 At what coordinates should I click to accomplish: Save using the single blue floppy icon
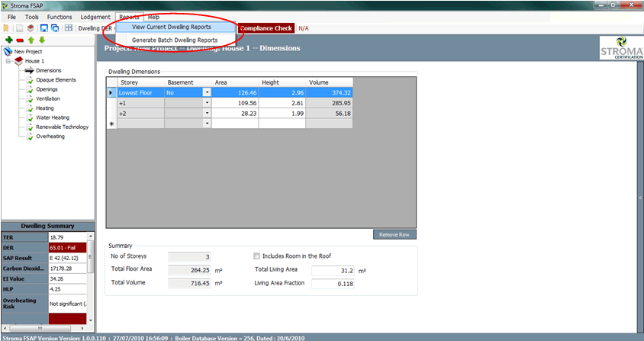44,28
